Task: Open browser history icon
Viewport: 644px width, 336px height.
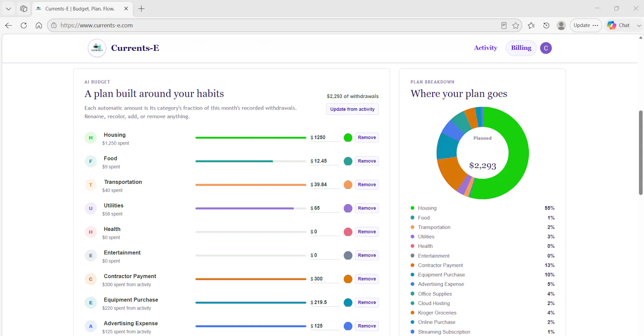Action: (x=546, y=25)
